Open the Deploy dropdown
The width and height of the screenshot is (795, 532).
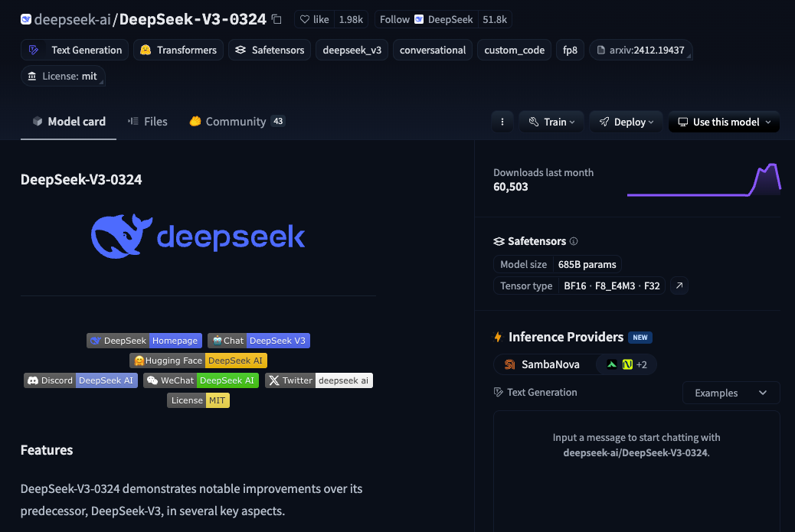626,121
